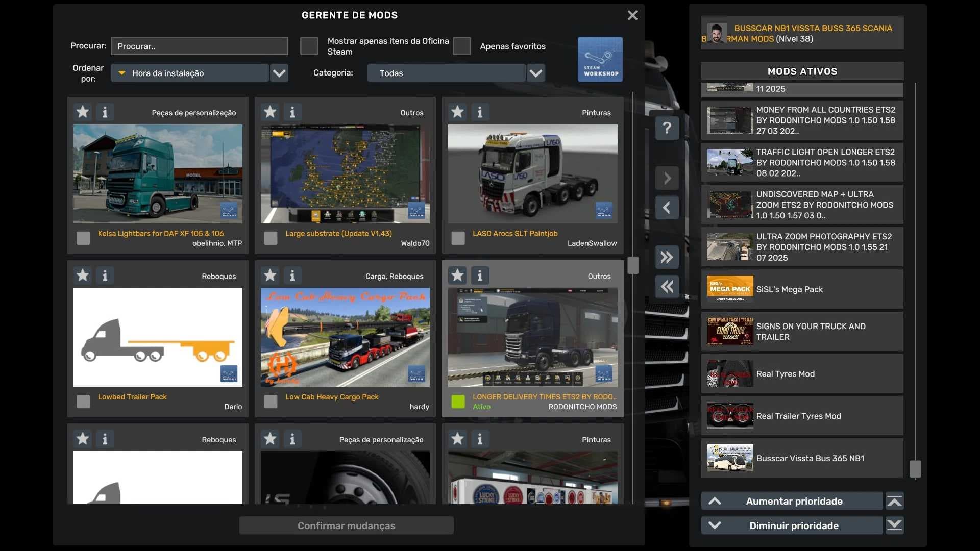This screenshot has height=551, width=980.
Task: Open info for bottom-row Pinturas card
Action: [x=480, y=439]
